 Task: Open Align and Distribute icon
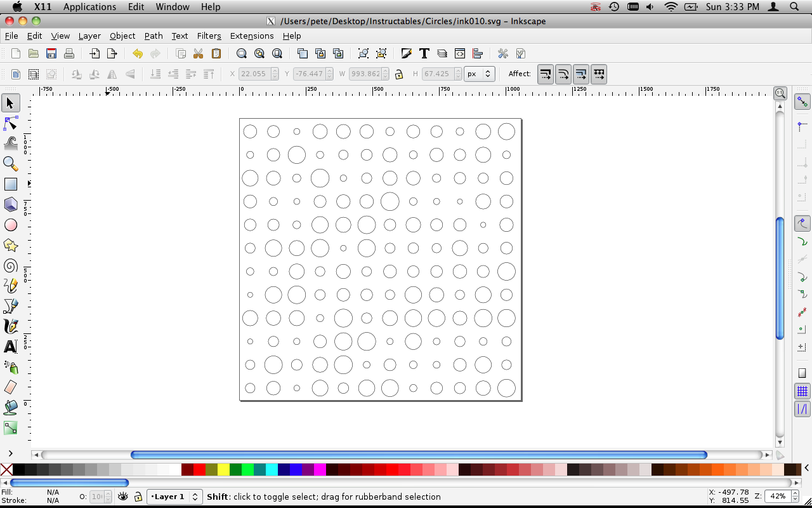click(x=478, y=53)
